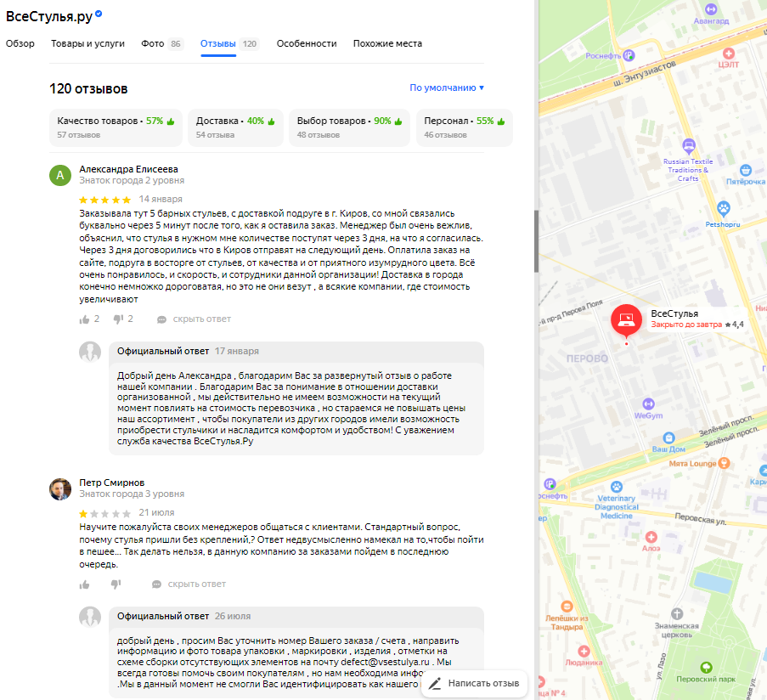The image size is (767, 700).
Task: Open Петр Смирнов's profile avatar
Action: tap(60, 489)
